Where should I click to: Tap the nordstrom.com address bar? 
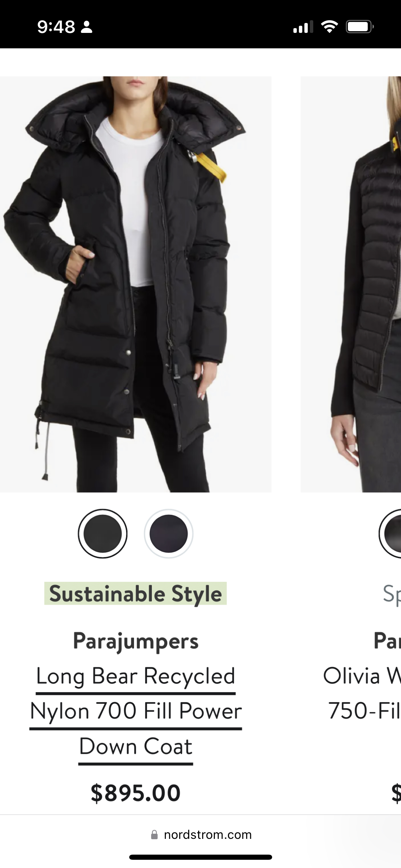pyautogui.click(x=201, y=834)
